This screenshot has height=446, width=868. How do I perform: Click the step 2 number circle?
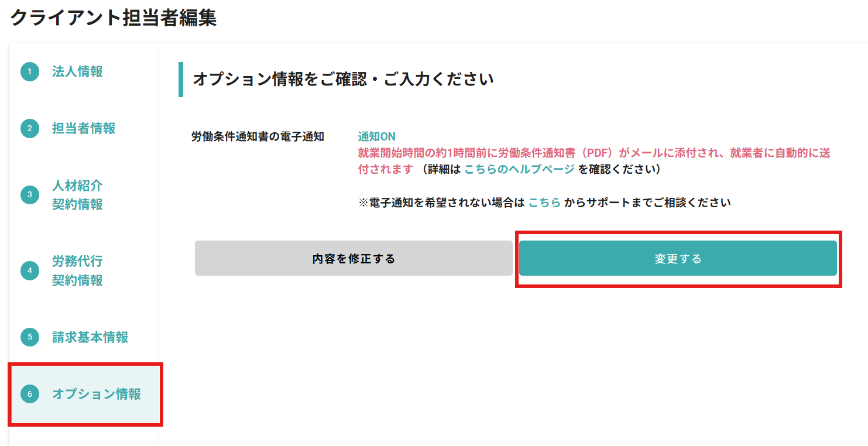29,129
